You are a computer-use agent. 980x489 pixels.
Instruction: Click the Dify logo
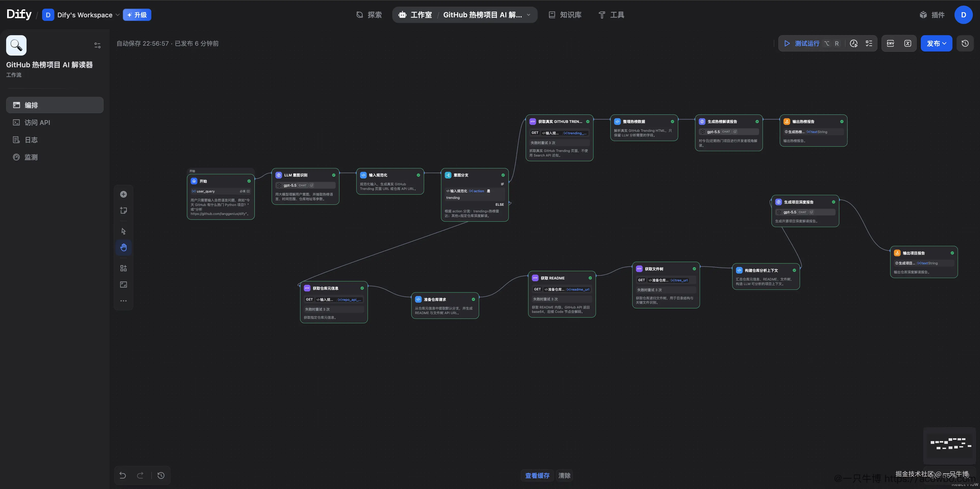coord(19,15)
